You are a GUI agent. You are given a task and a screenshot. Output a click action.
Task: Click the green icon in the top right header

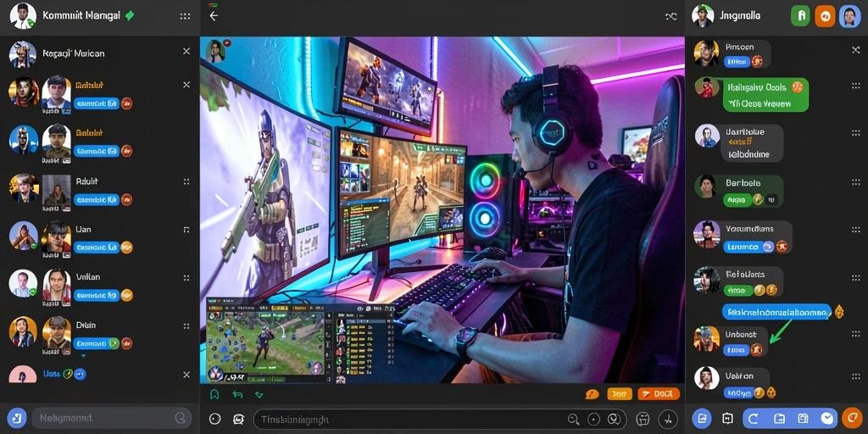pyautogui.click(x=800, y=16)
